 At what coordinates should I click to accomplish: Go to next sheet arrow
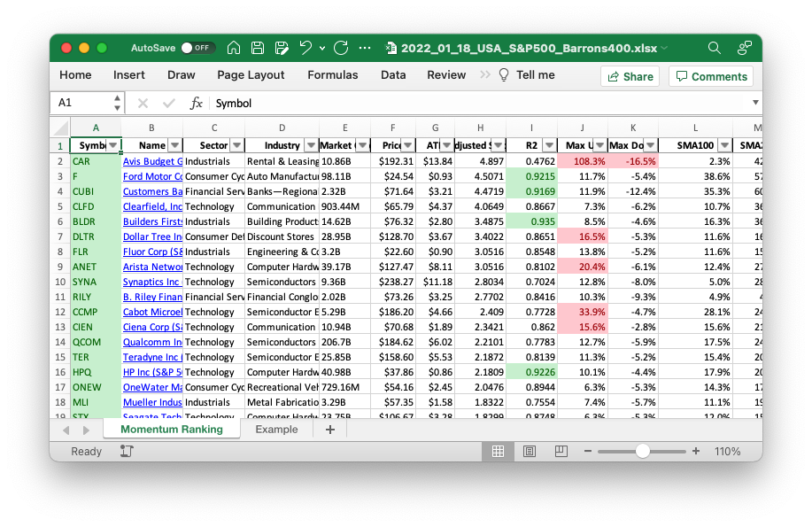(x=86, y=430)
